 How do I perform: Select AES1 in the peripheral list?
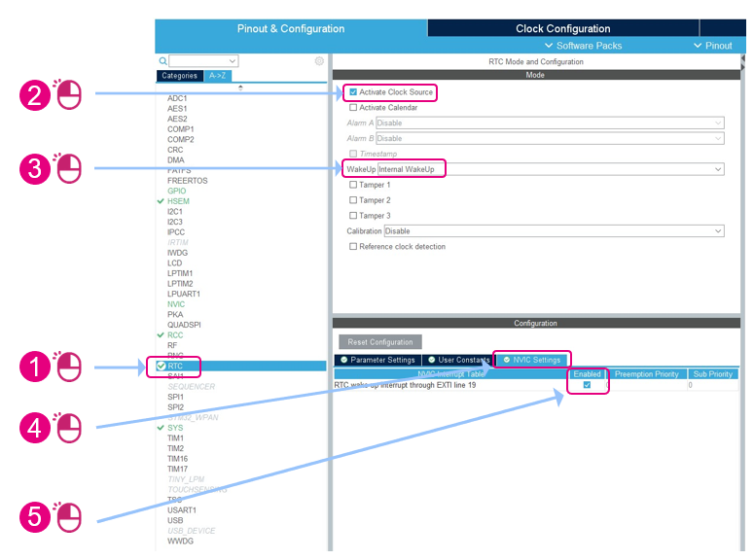[x=177, y=109]
